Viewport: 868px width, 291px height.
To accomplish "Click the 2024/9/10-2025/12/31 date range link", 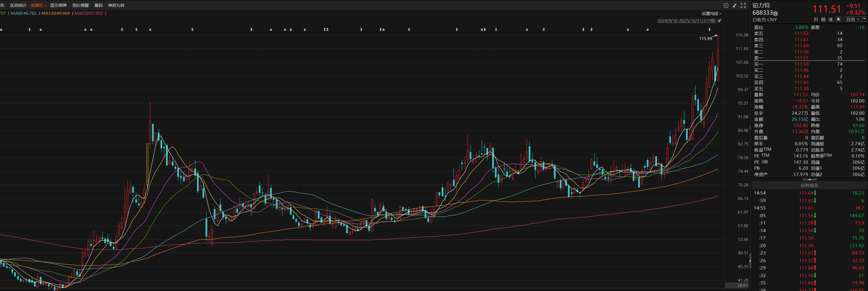I will (686, 21).
